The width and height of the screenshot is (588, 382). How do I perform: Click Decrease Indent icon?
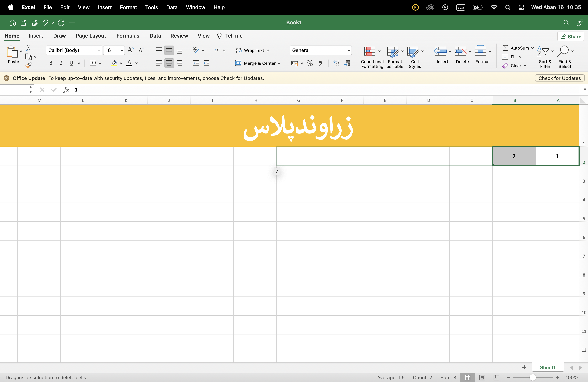tap(206, 63)
